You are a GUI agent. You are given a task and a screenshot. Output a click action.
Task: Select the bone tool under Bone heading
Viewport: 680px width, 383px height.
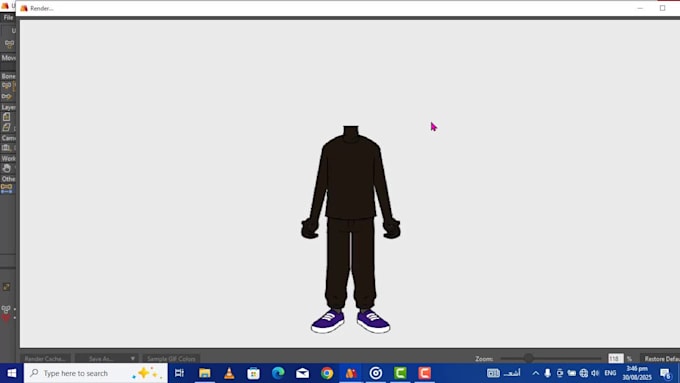[x=6, y=86]
